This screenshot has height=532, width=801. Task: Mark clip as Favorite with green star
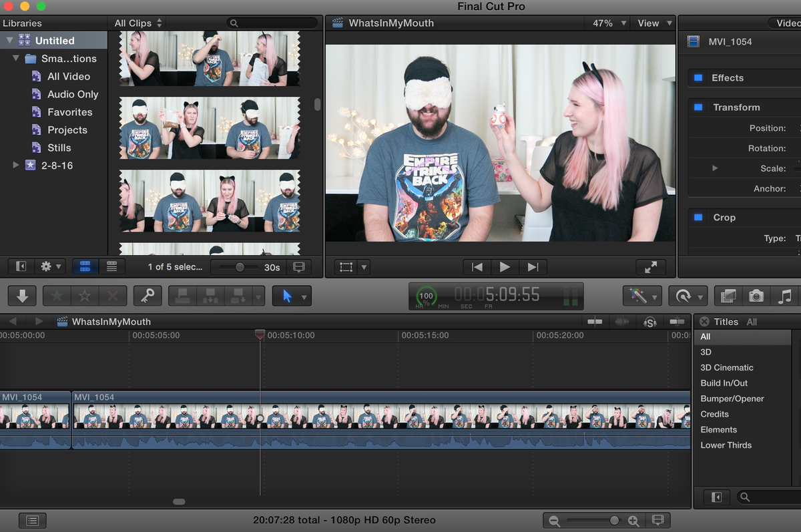coord(57,296)
